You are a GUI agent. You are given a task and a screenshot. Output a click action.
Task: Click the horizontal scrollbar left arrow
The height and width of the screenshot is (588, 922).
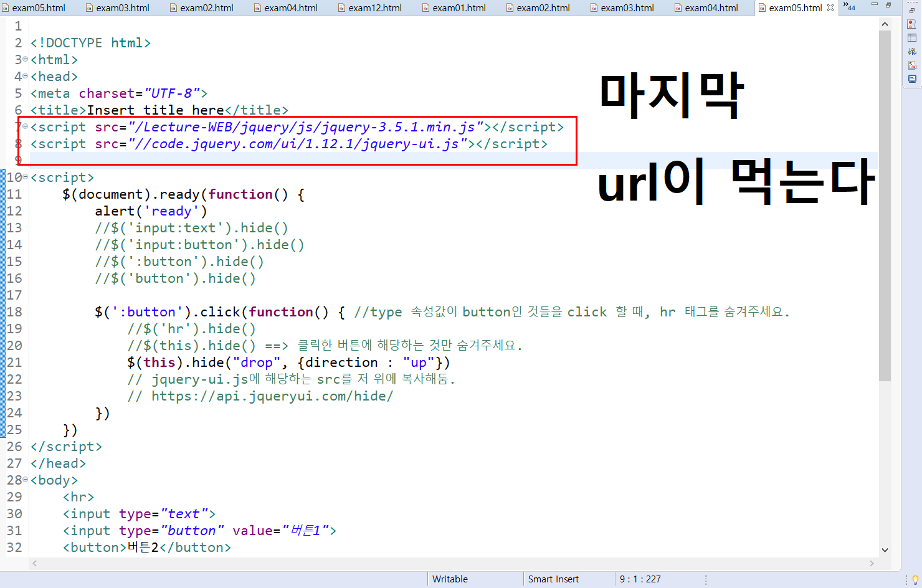click(x=35, y=563)
